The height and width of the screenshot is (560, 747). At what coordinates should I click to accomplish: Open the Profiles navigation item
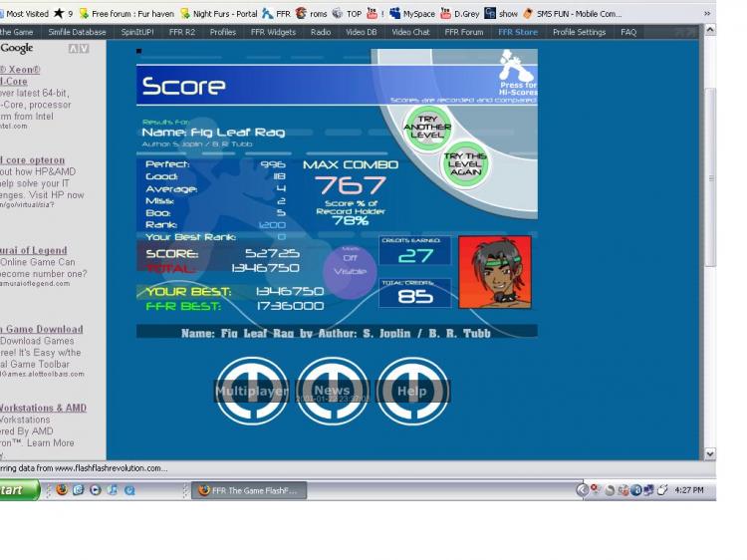click(x=223, y=32)
